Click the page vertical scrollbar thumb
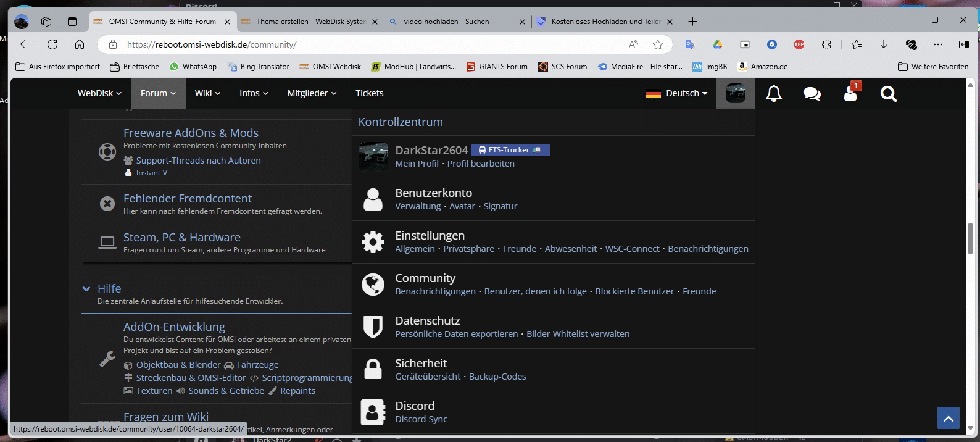Viewport: 980px width, 442px height. pos(970,238)
